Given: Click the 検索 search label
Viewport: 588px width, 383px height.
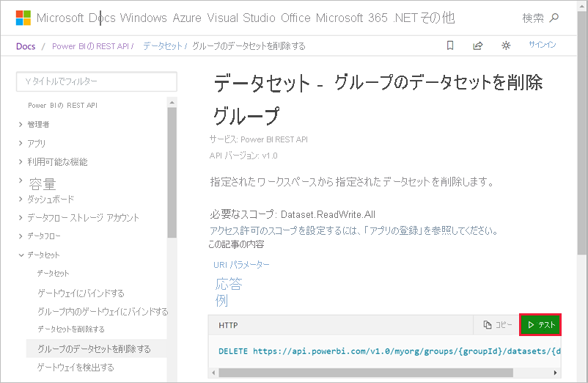Looking at the screenshot, I should click(533, 18).
